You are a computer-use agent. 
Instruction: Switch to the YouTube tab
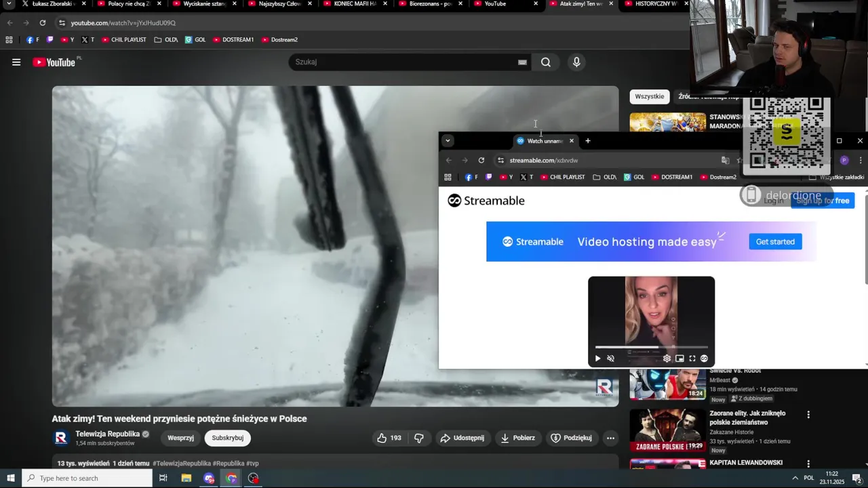tap(500, 4)
